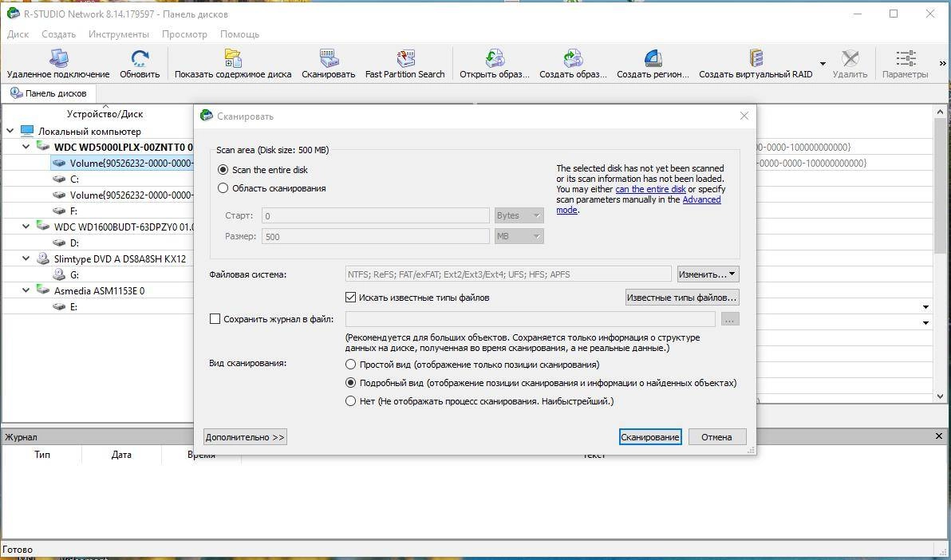Choose Подробный вид scan view
Viewport: 951px width, 560px height.
point(350,383)
